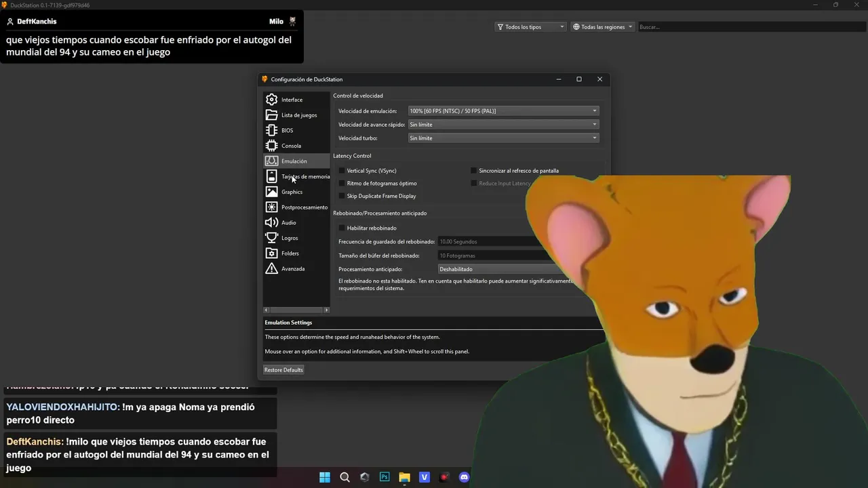Screen dimensions: 868x488
Task: Minimize the settings dialog window
Action: (x=559, y=79)
